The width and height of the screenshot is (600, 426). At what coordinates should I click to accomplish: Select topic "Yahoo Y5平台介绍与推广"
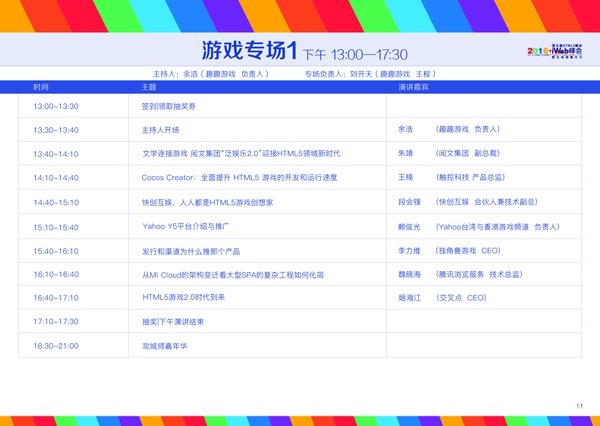(186, 226)
